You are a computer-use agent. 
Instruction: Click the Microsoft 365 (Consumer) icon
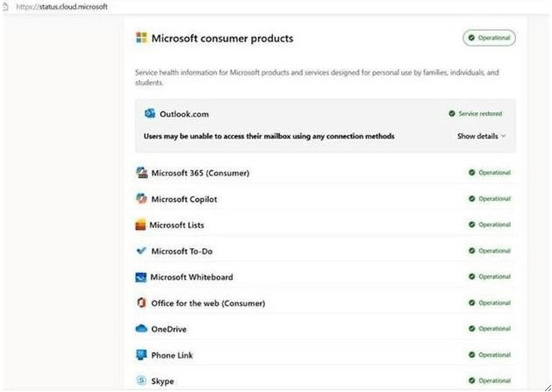[141, 173]
